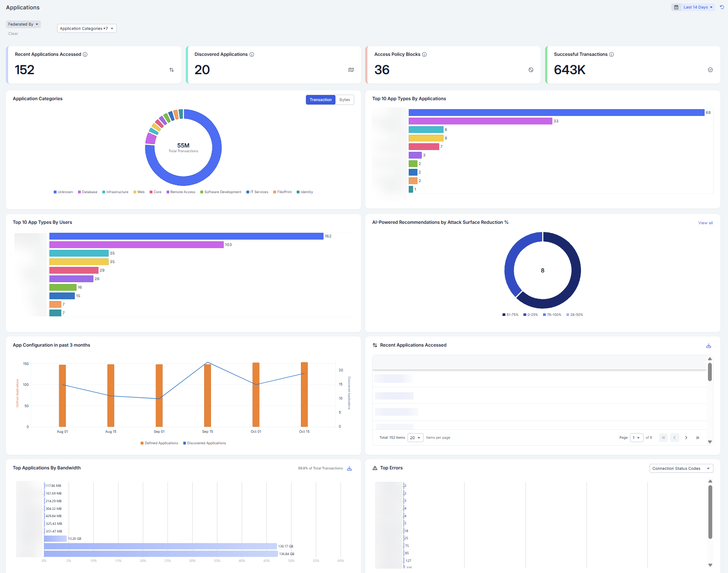This screenshot has height=573, width=728.
Task: Click View all for AI-Powered Recommendations
Action: [705, 223]
